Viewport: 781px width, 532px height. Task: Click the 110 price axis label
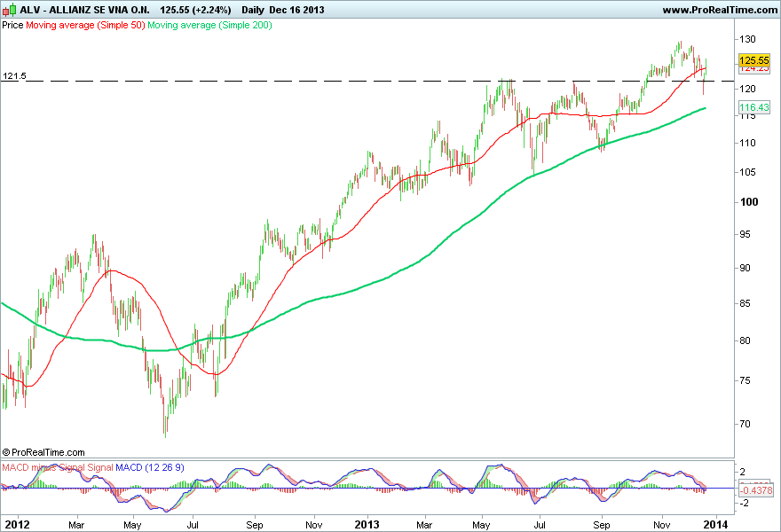[x=747, y=143]
